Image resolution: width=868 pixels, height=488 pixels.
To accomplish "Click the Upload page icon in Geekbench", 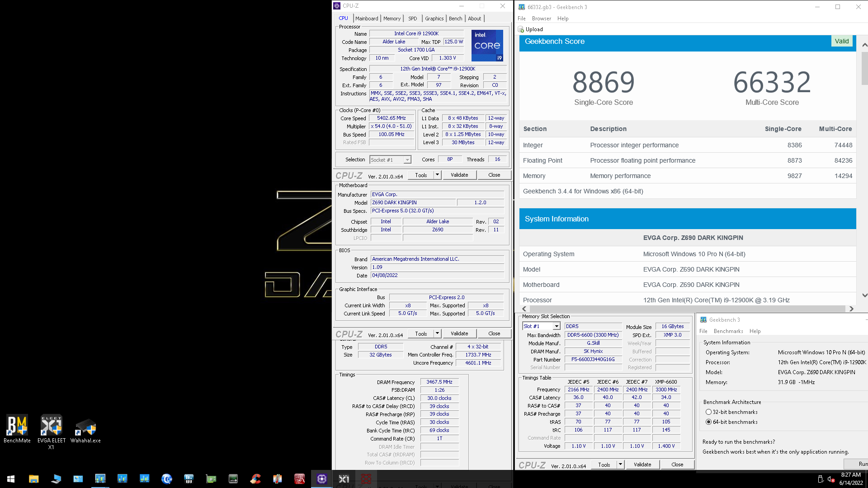I will tap(521, 29).
